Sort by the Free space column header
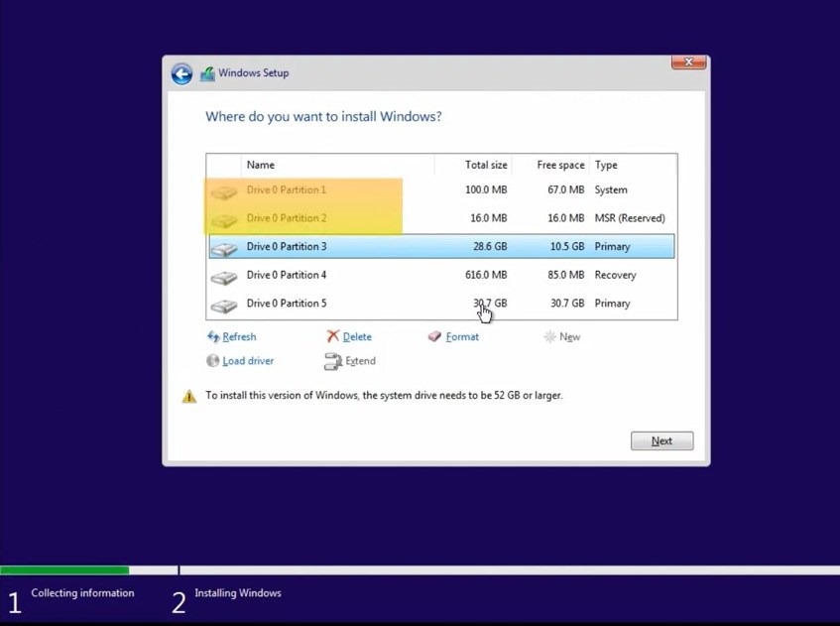 point(550,165)
